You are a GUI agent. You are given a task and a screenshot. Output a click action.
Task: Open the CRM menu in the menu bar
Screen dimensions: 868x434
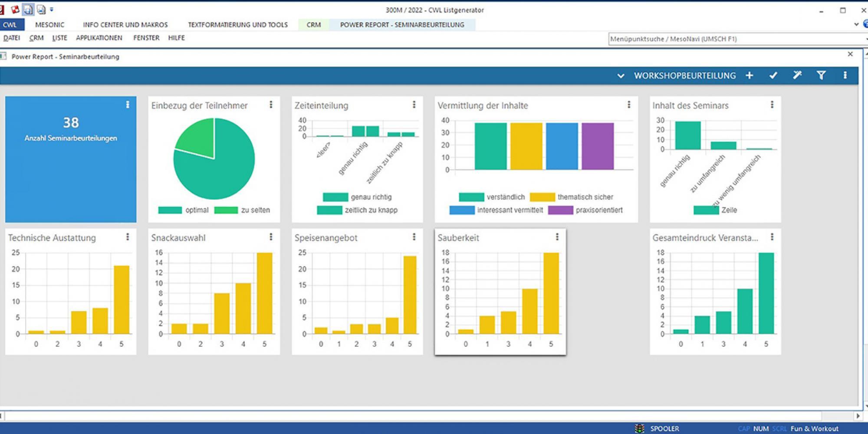point(36,38)
